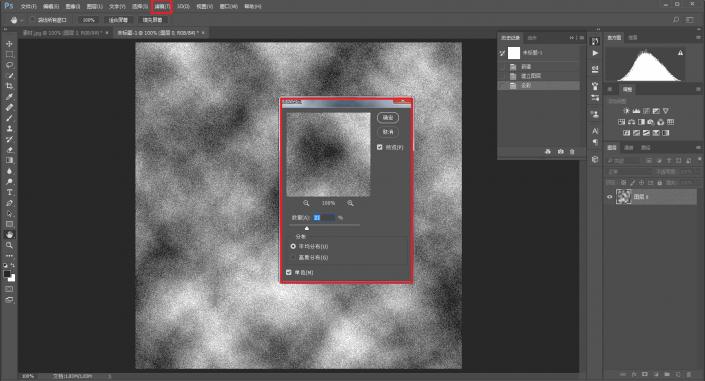705x381 pixels.
Task: Click the 数量(A) amount input field
Action: click(x=324, y=217)
